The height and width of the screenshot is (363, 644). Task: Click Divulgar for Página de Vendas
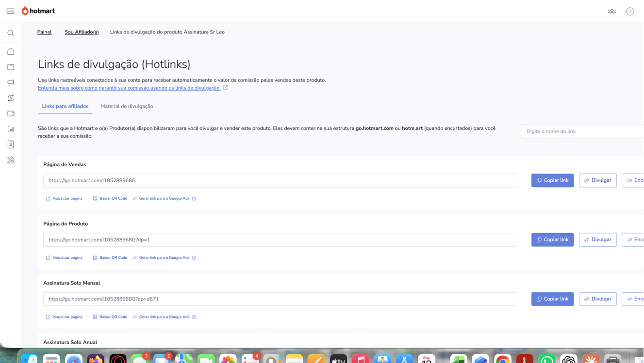(597, 180)
